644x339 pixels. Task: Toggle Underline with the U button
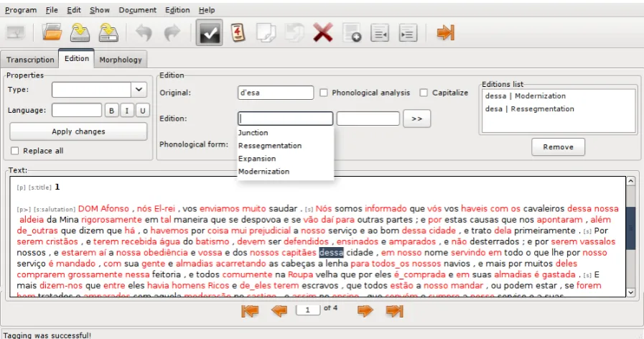point(143,111)
